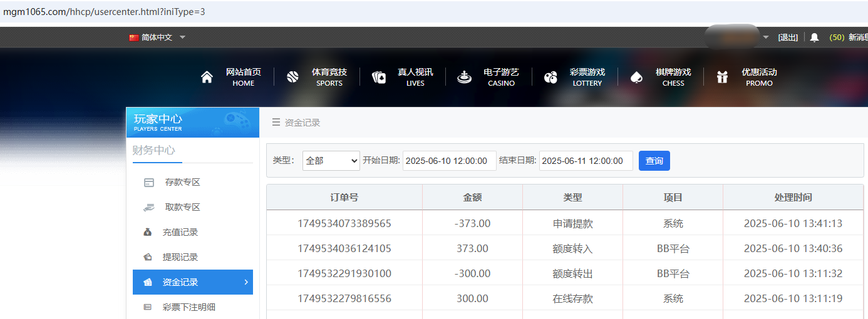Click the live casino cards icon
868x319 pixels.
click(379, 78)
